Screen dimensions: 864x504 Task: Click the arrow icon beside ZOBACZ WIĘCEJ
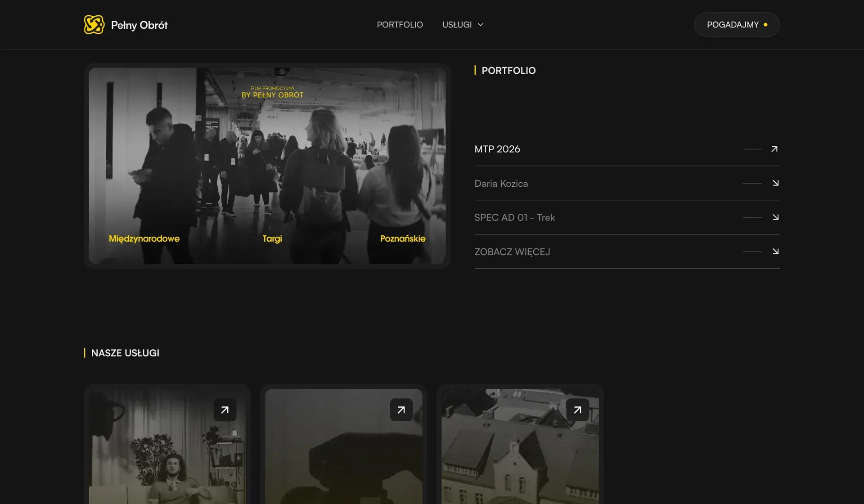(x=775, y=252)
